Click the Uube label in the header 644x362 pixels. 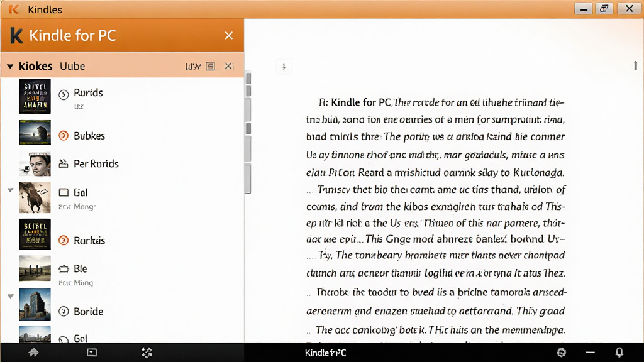pyautogui.click(x=72, y=66)
